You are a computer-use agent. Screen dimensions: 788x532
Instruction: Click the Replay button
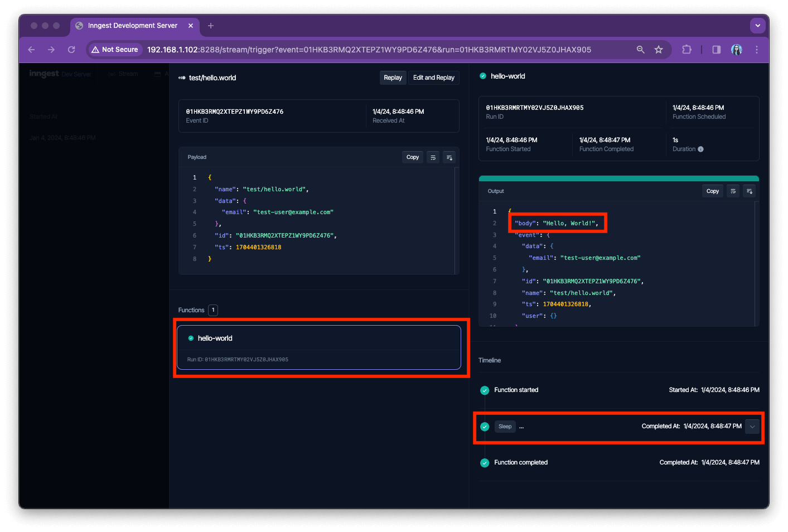(x=393, y=78)
